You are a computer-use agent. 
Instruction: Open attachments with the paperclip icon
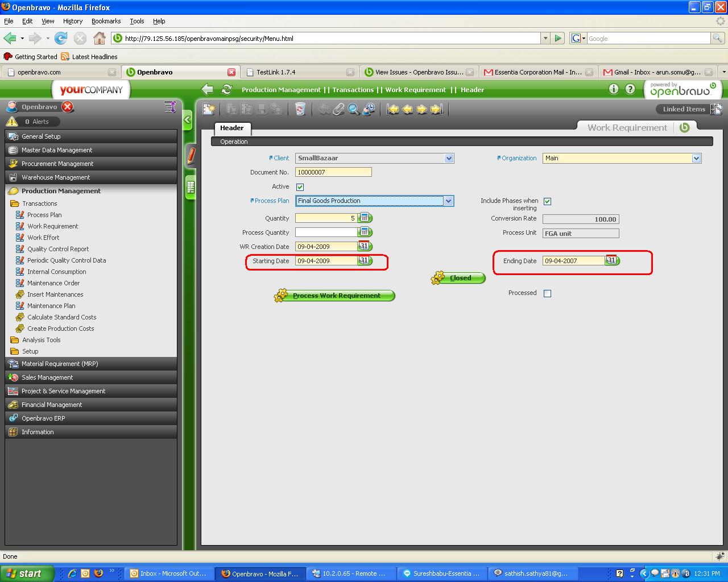339,109
